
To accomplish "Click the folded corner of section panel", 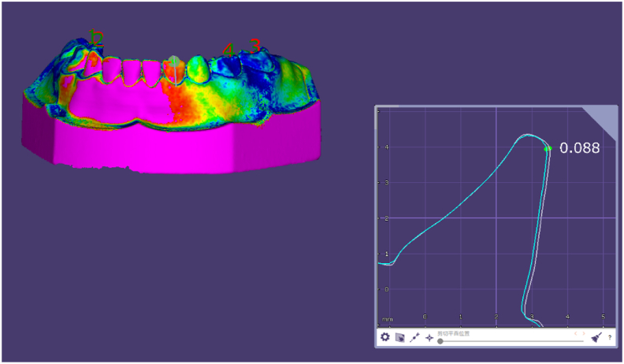I will pyautogui.click(x=604, y=119).
